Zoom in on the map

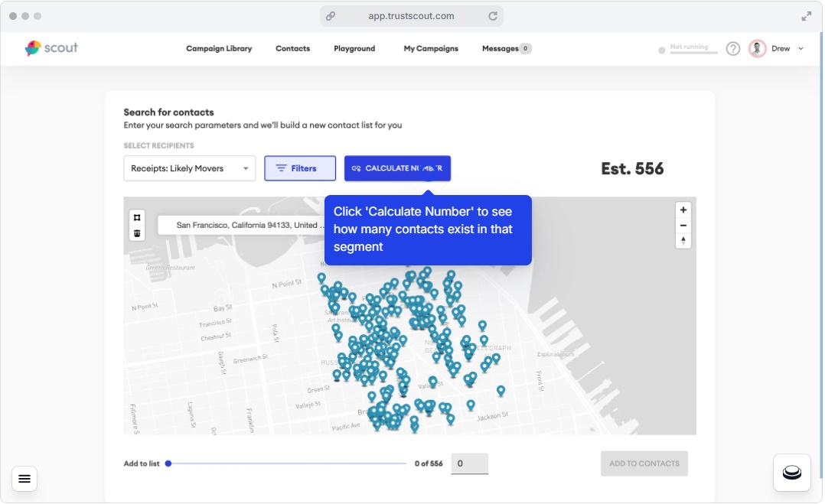pyautogui.click(x=683, y=210)
